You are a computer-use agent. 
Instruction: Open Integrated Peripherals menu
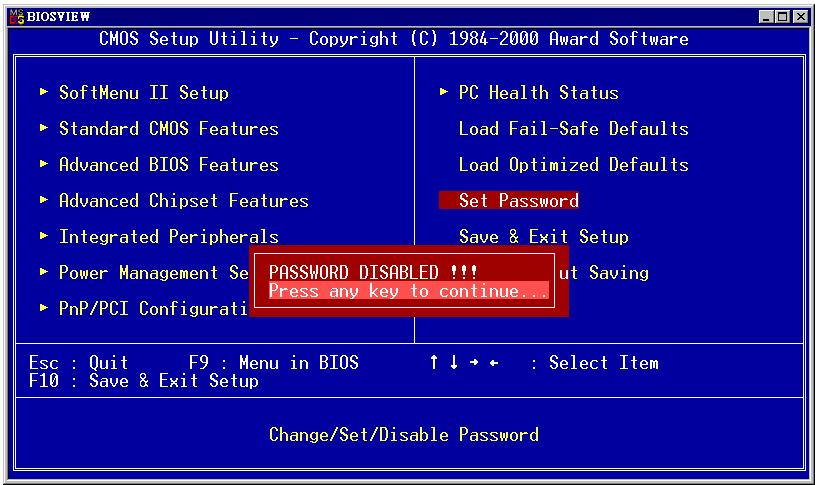click(x=169, y=237)
